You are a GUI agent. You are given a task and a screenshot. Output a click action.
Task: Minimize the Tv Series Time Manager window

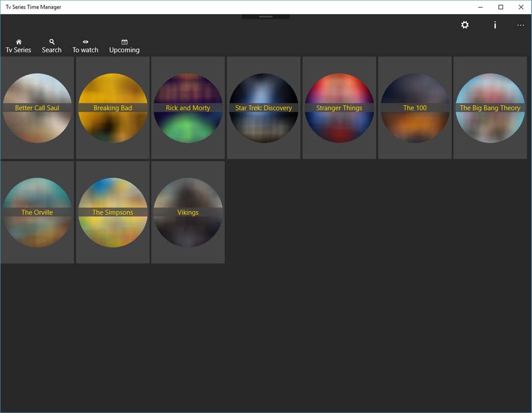pos(481,7)
